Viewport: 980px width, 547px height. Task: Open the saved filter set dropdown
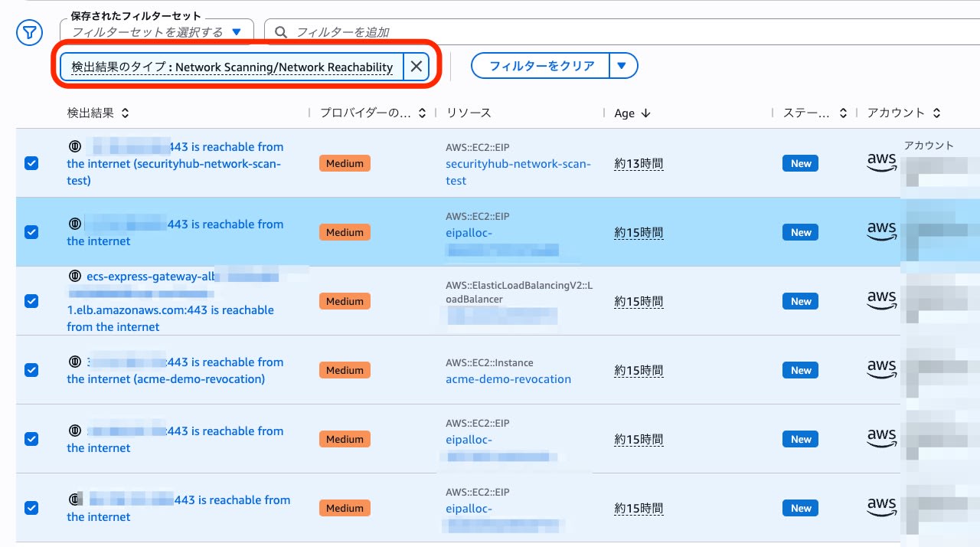point(157,32)
